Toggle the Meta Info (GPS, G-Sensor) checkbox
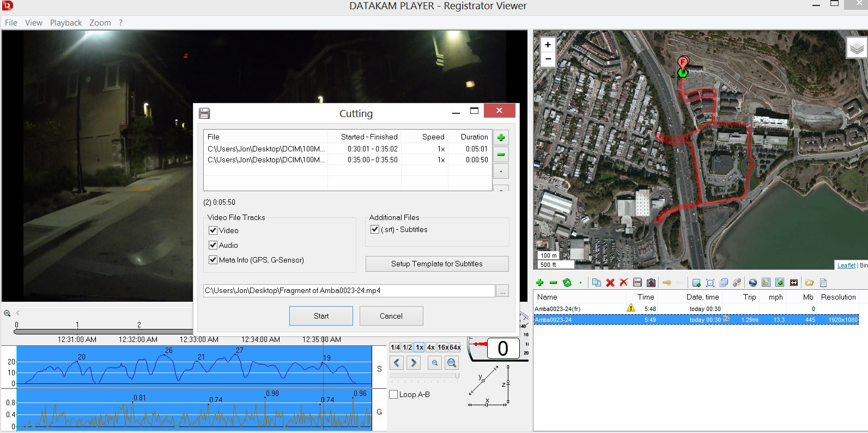Image resolution: width=868 pixels, height=433 pixels. pos(213,260)
